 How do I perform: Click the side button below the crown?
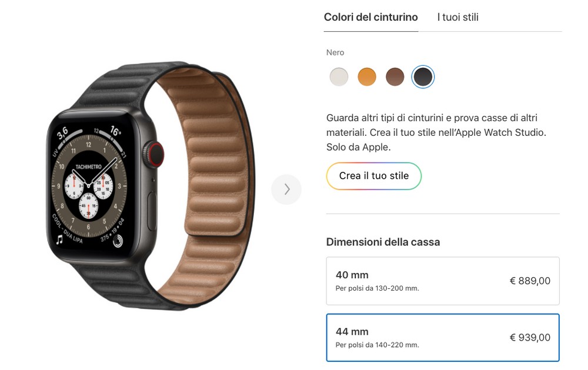(153, 211)
